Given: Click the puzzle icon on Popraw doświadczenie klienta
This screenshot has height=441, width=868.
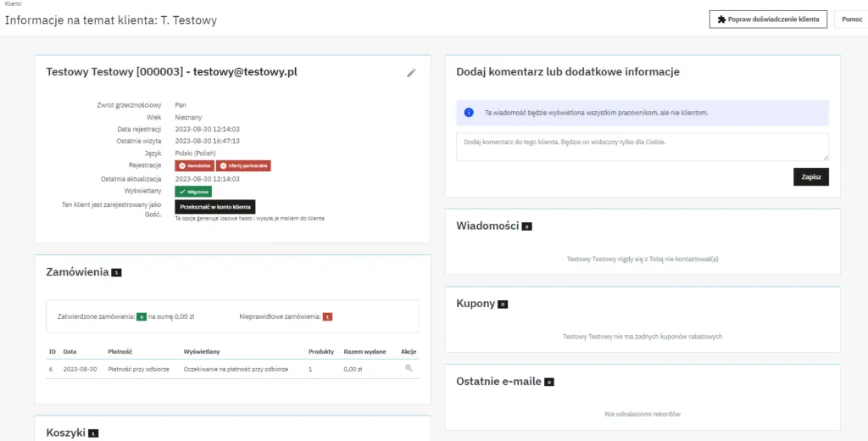Looking at the screenshot, I should [721, 20].
